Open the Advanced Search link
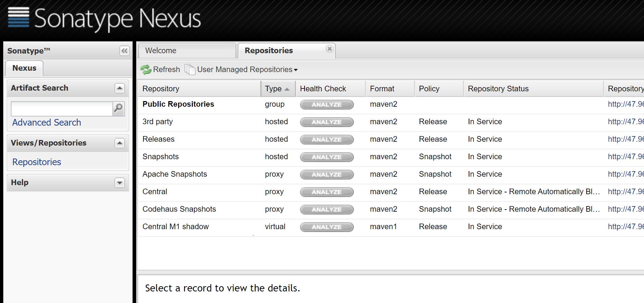 tap(47, 122)
